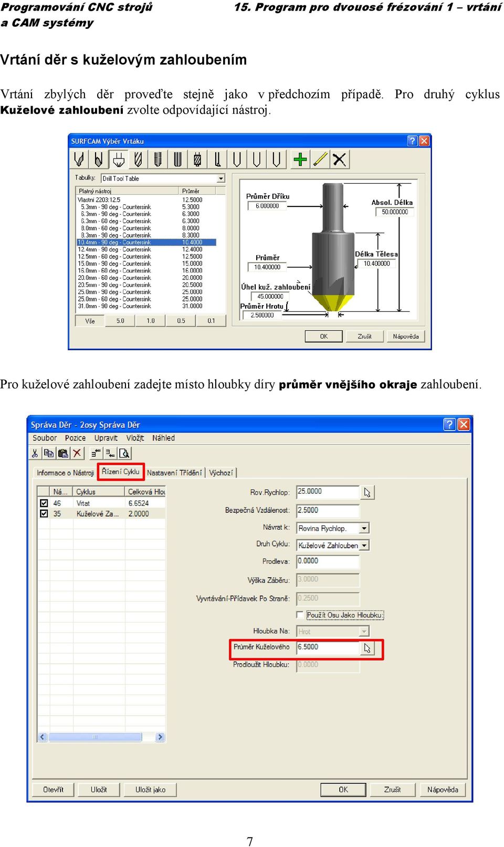The height and width of the screenshot is (847, 504).
Task: Click the move-down rows icon in Správa Děr toolbar
Action: (x=110, y=453)
